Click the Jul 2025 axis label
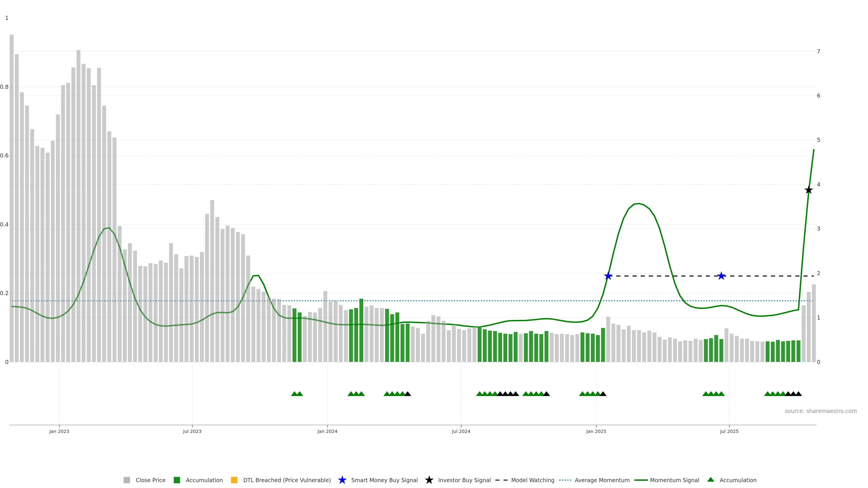The image size is (868, 488). (x=729, y=431)
